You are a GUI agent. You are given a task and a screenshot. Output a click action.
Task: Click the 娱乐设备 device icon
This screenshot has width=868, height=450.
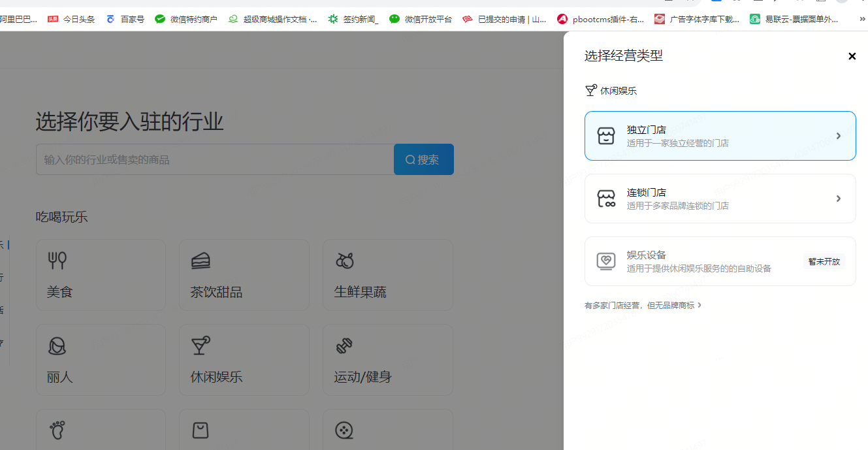606,261
